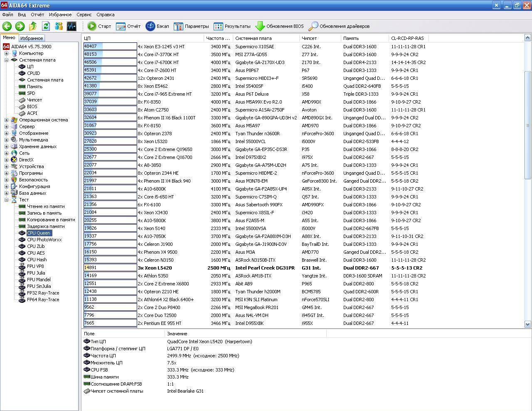Open the Сервис menu
Screen dimensions: 532x411
coord(84,15)
